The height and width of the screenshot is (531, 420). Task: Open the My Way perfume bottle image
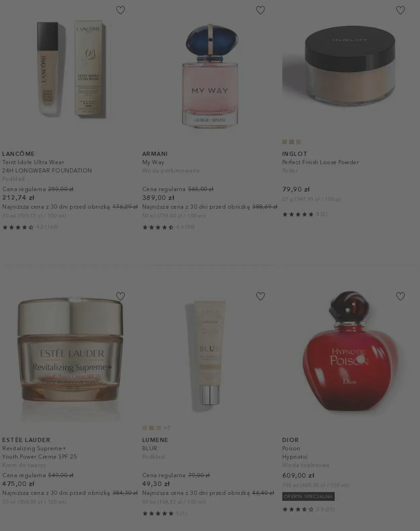point(210,76)
